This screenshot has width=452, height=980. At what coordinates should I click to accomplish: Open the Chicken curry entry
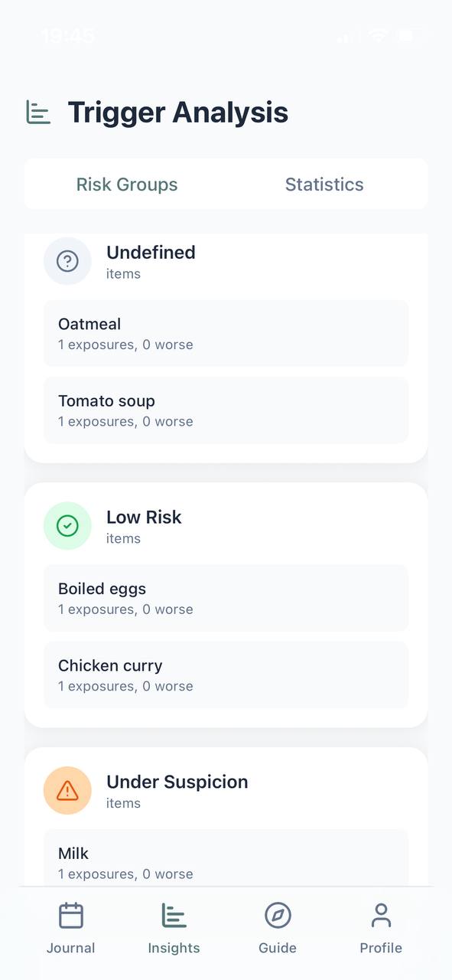pos(226,675)
